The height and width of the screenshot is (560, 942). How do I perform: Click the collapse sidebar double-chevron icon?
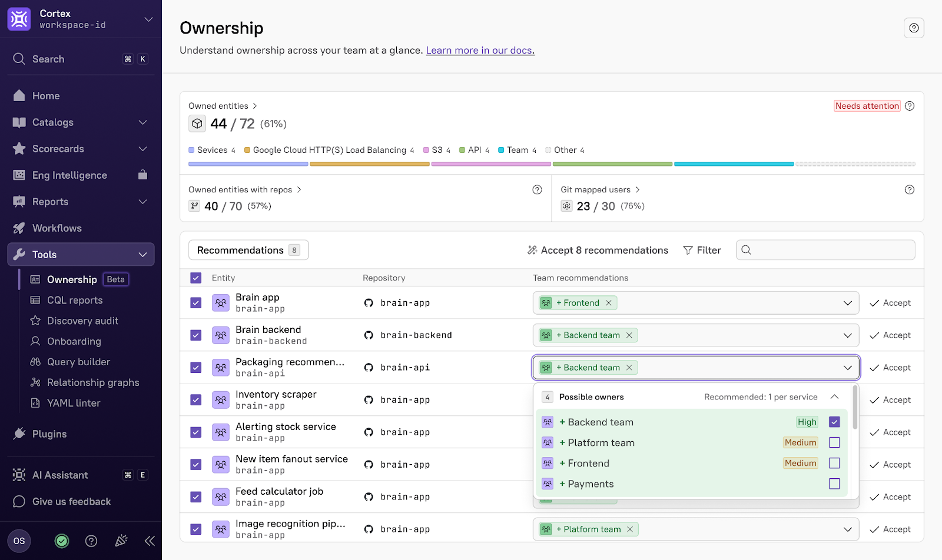click(150, 541)
